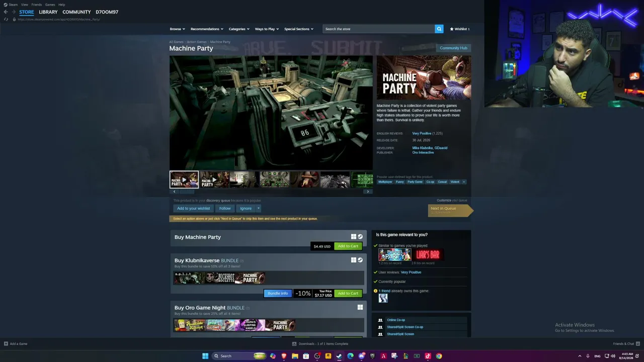This screenshot has width=644, height=362.
Task: Click the Wishlist star icon
Action: point(452,29)
